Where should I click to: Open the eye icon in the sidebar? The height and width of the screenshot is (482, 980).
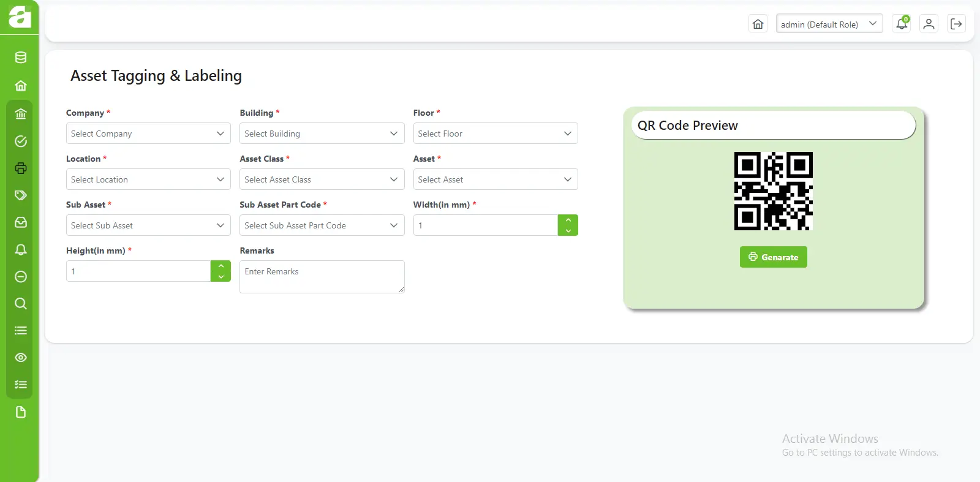[x=21, y=358]
